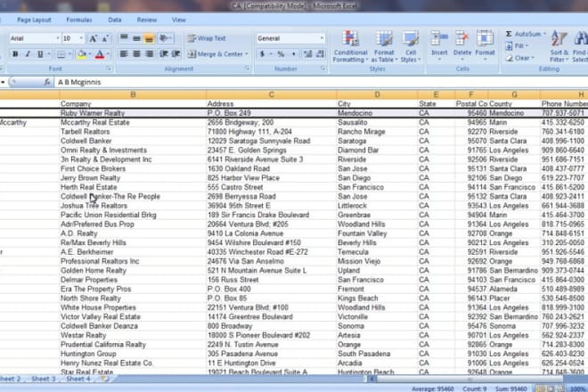Viewport: 588px width, 392px height.
Task: Click the Delete cells icon
Action: point(462,39)
